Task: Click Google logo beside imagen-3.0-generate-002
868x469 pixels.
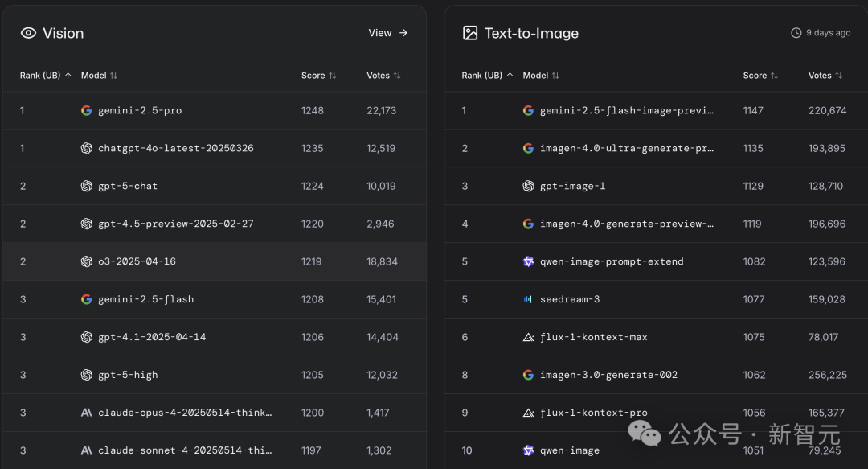Action: (x=528, y=375)
